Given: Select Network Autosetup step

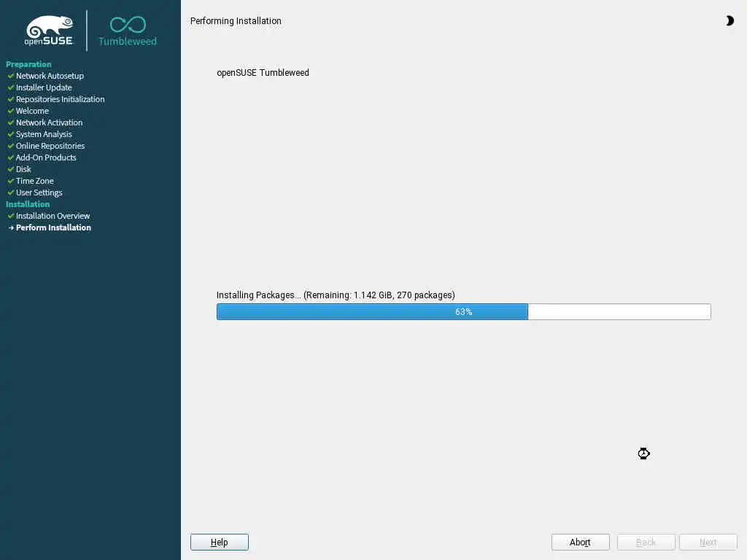Looking at the screenshot, I should [x=50, y=76].
